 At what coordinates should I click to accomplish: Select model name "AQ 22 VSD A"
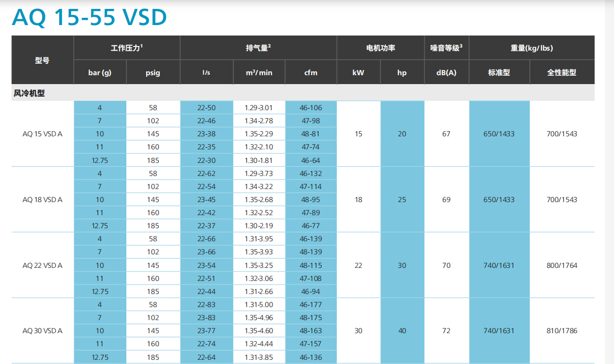click(42, 266)
